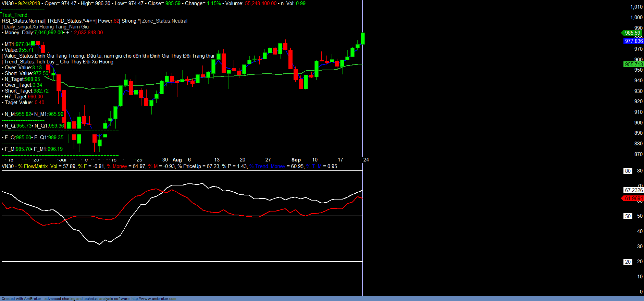Open the amibroker.com link in the footer
644x301 pixels.
[x=153, y=299]
